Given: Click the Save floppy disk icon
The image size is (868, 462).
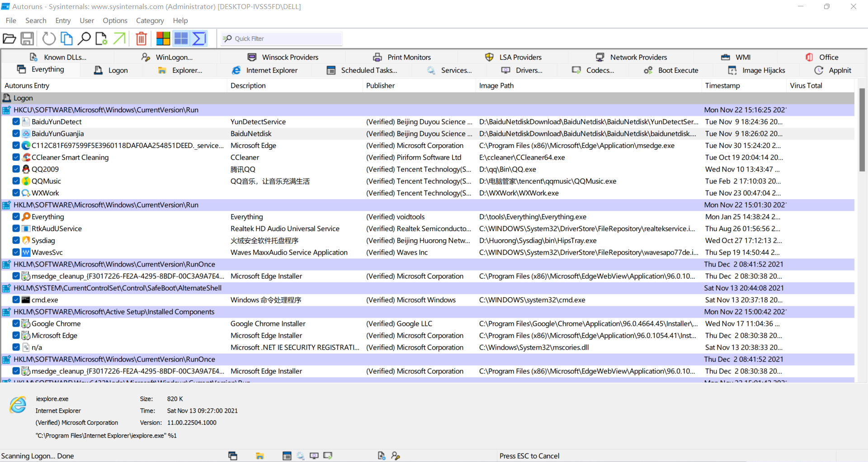Looking at the screenshot, I should (27, 39).
